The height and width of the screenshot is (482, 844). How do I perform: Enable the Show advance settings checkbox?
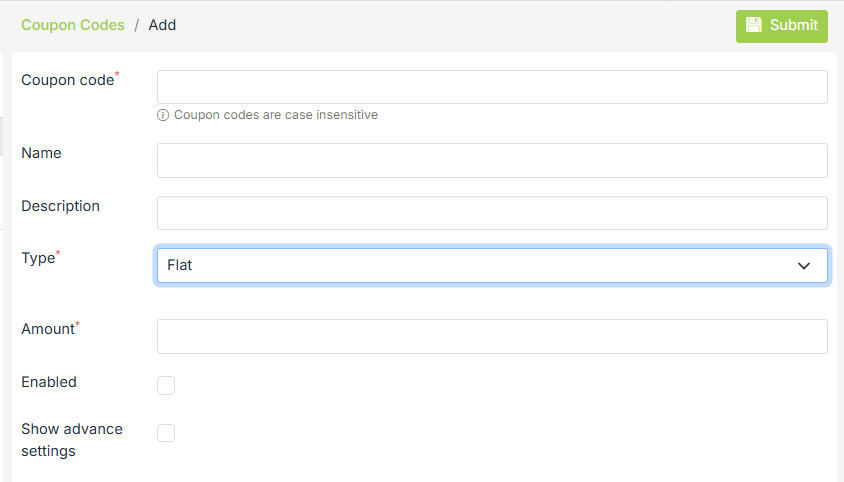click(x=166, y=433)
